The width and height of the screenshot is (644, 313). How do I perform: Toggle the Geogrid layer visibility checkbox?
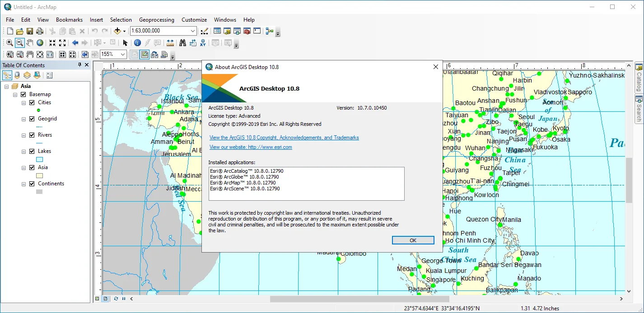[x=32, y=119]
